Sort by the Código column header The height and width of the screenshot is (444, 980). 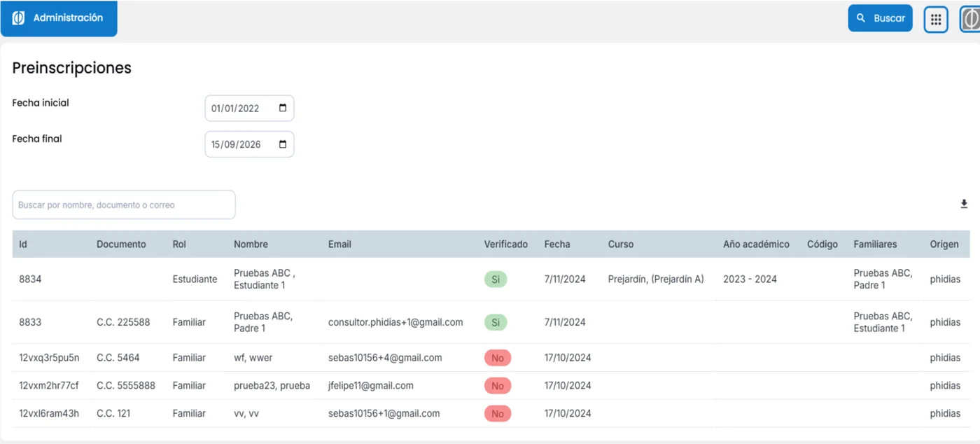tap(822, 244)
